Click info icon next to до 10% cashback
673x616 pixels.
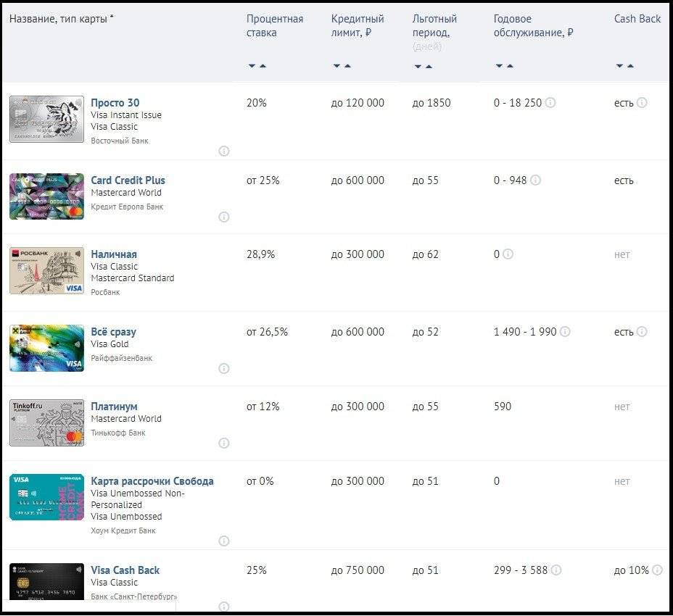pyautogui.click(x=657, y=570)
